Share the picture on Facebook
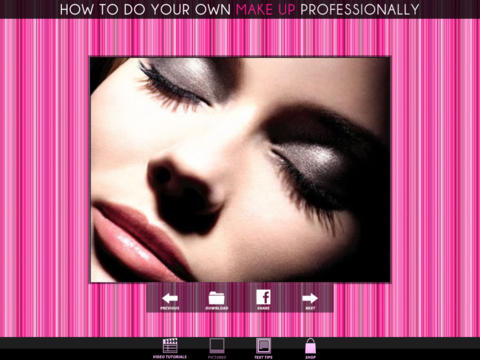This screenshot has height=360, width=480. pos(263,299)
